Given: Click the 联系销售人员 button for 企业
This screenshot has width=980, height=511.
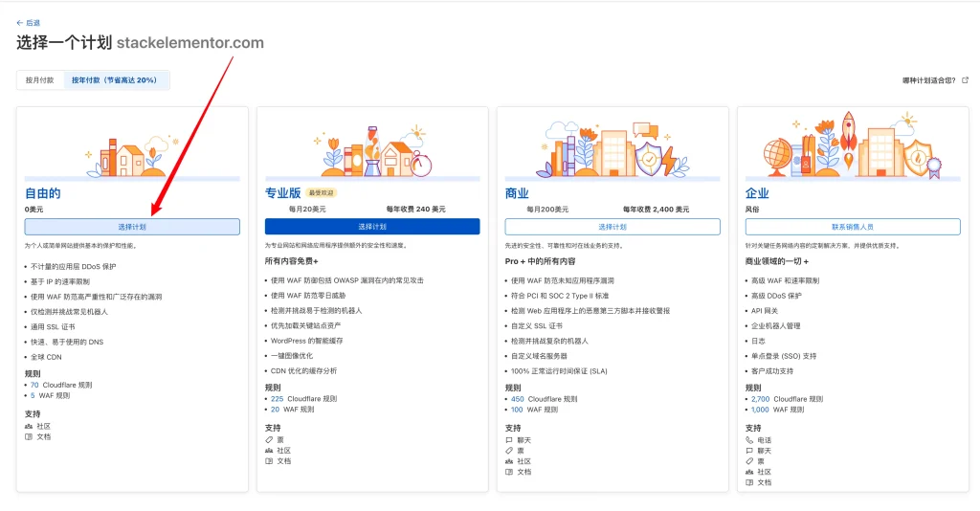Looking at the screenshot, I should 853,227.
